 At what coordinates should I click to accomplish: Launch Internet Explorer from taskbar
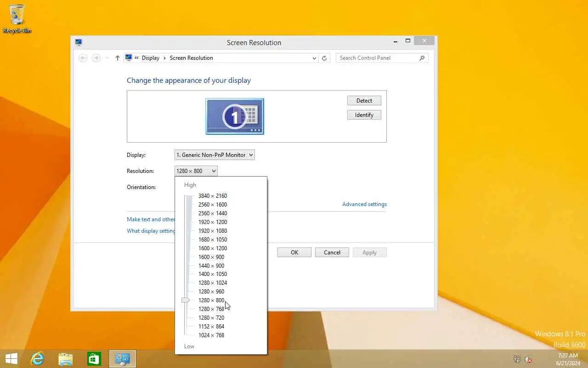[37, 359]
